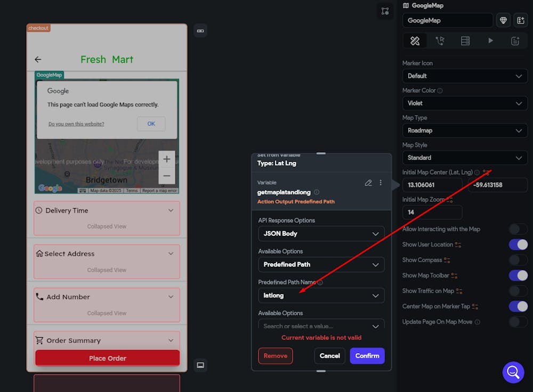The image size is (533, 392).
Task: Click the Show Traffic on Map variable icon
Action: coord(459,291)
